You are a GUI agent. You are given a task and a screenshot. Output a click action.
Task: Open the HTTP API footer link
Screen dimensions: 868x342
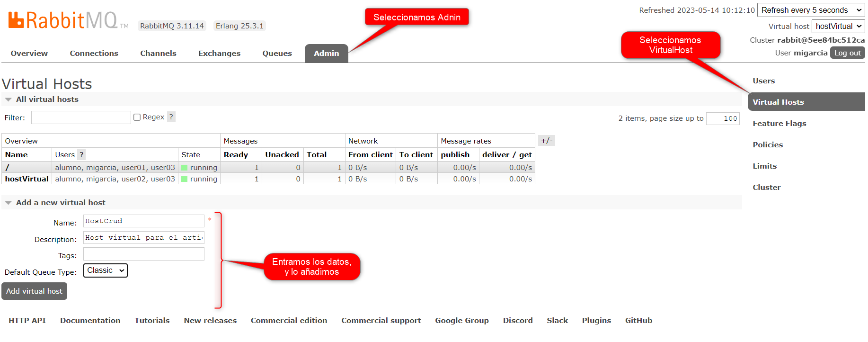[27, 321]
